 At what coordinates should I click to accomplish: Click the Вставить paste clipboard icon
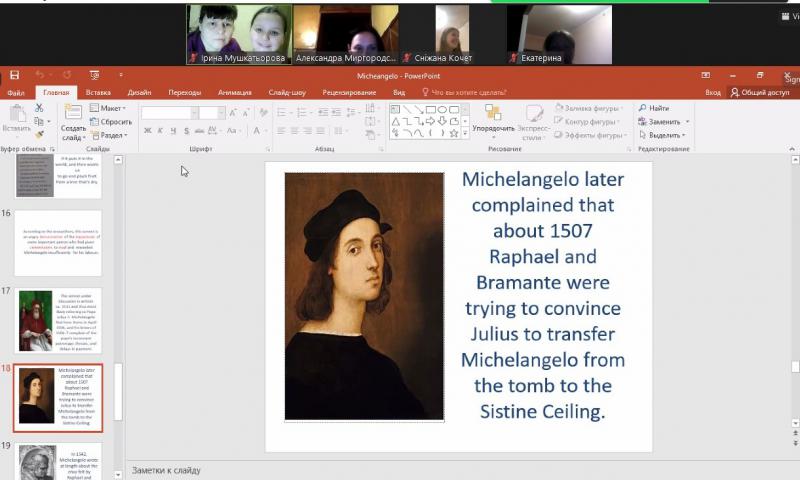pos(17,113)
